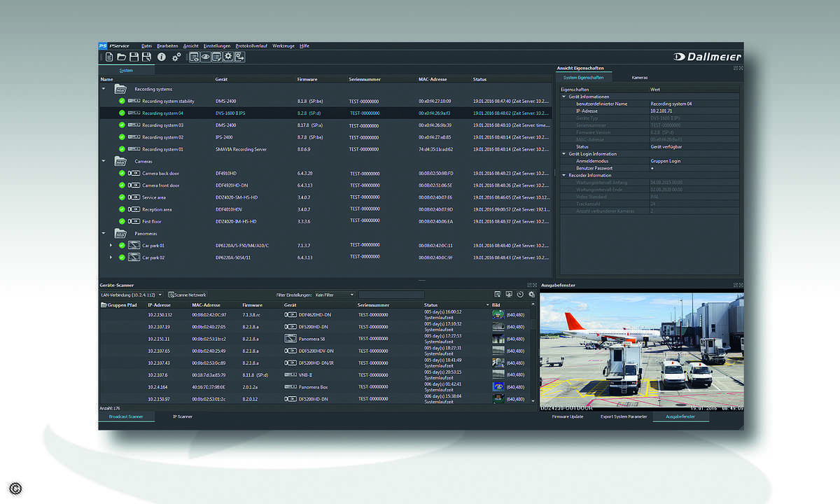Viewport: 840px width, 504px height.
Task: Open the gears settings toolbar icon
Action: pyautogui.click(x=176, y=57)
